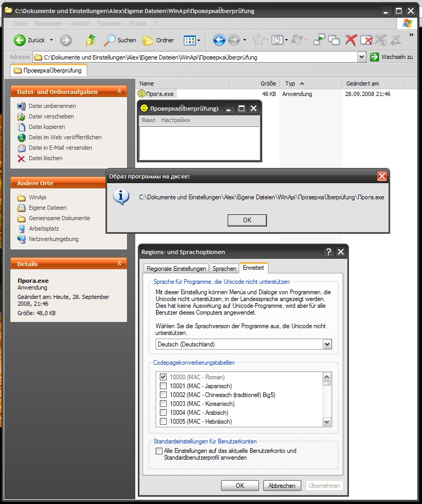Check Alle Einstellungen auf aktuelle Benutzerkonto
This screenshot has height=504, width=422.
[x=159, y=451]
